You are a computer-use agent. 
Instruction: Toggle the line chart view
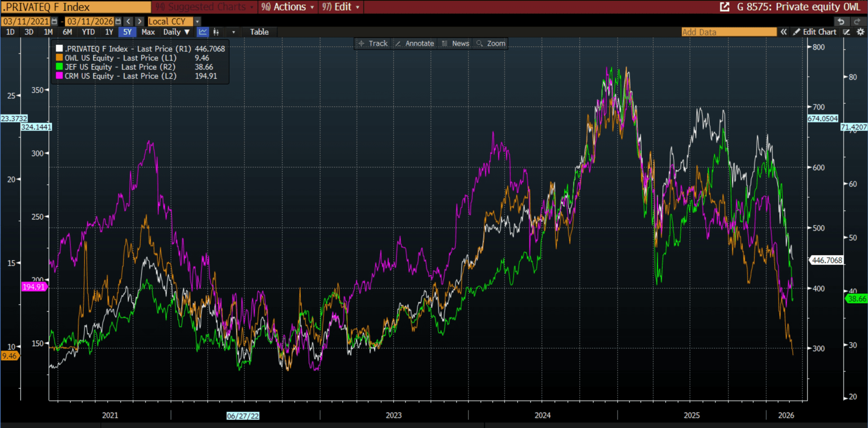(x=203, y=32)
